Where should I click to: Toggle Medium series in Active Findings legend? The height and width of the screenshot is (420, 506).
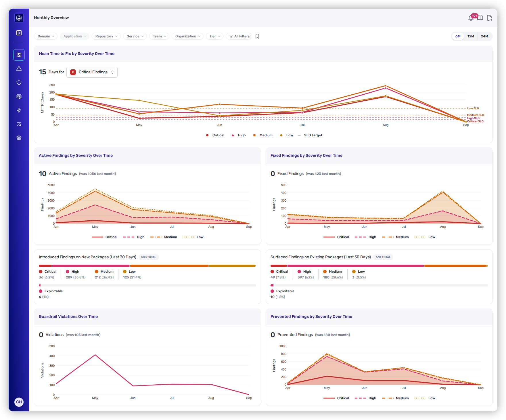[164, 237]
